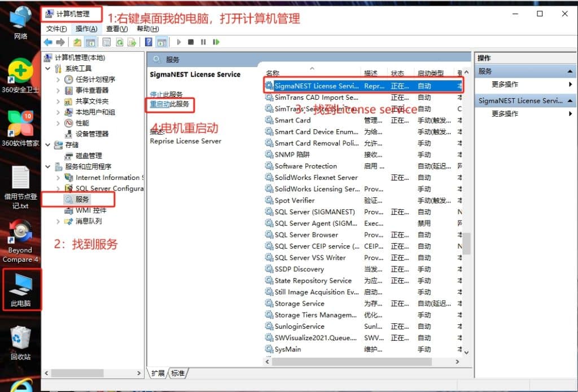Select the SQL Server Browser service row
Image resolution: width=578 pixels, height=392 pixels.
pos(363,235)
